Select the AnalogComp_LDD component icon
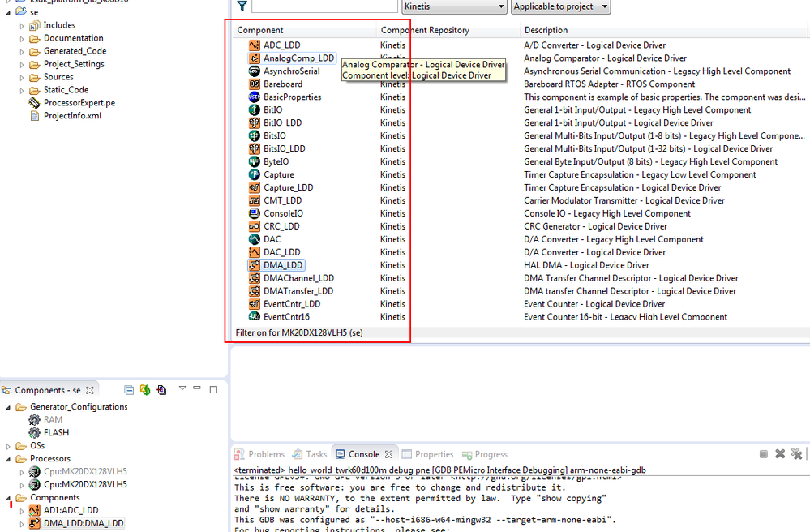The width and height of the screenshot is (810, 532). pos(254,58)
